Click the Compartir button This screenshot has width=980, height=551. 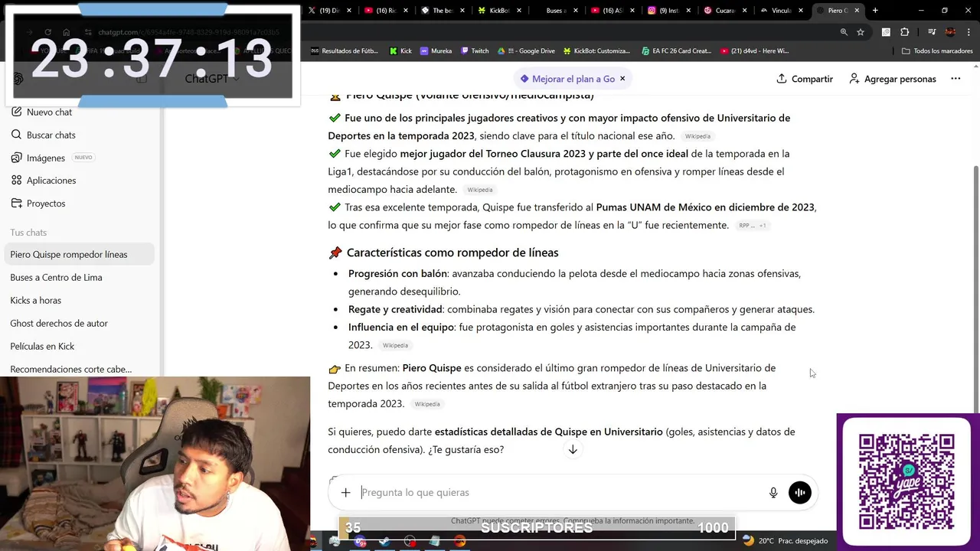[805, 79]
